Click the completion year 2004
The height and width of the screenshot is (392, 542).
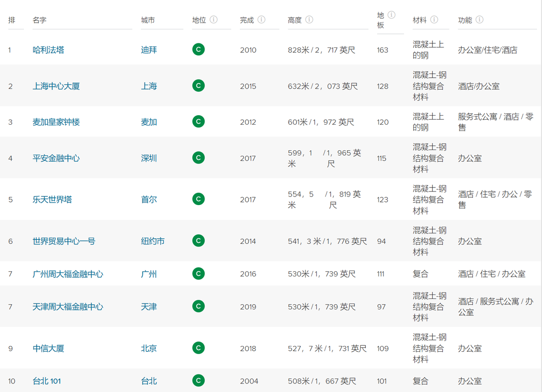[249, 381]
